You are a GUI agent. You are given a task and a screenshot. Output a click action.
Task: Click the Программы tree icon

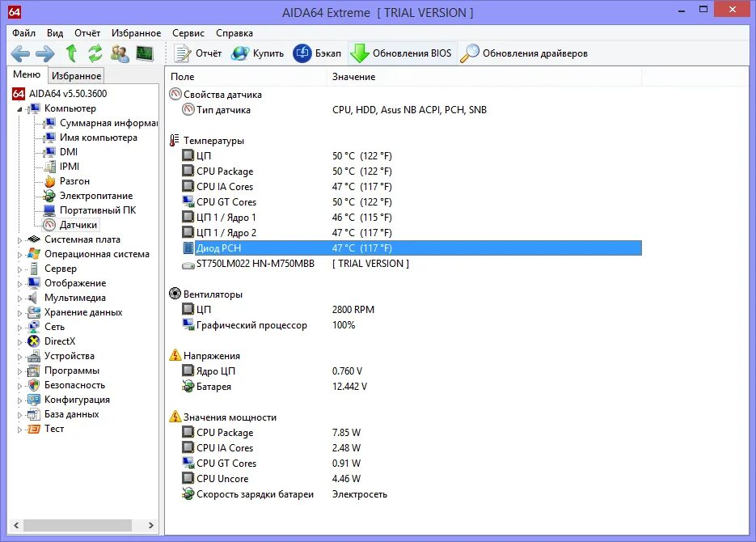(34, 371)
